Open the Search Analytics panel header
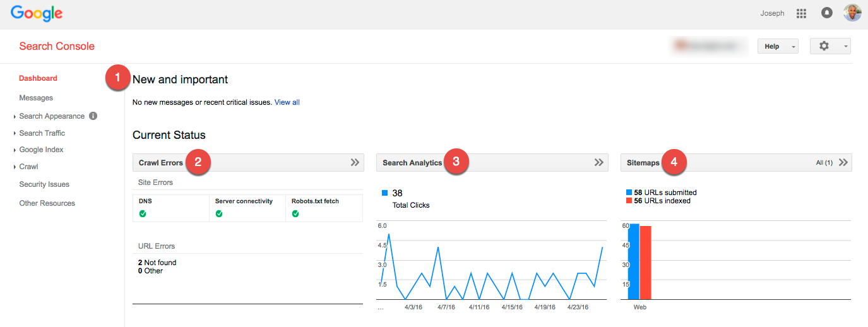Screen dimensions: 868x327 tap(492, 163)
